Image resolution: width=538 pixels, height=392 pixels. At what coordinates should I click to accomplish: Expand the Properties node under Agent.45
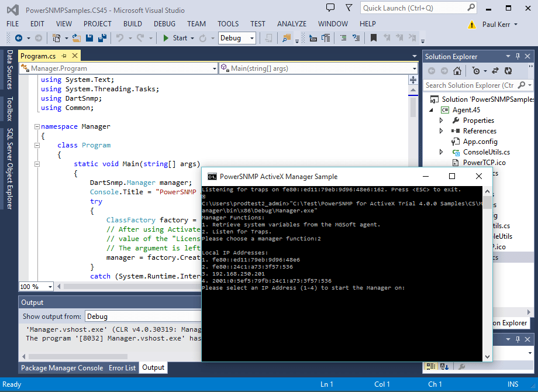(x=442, y=121)
